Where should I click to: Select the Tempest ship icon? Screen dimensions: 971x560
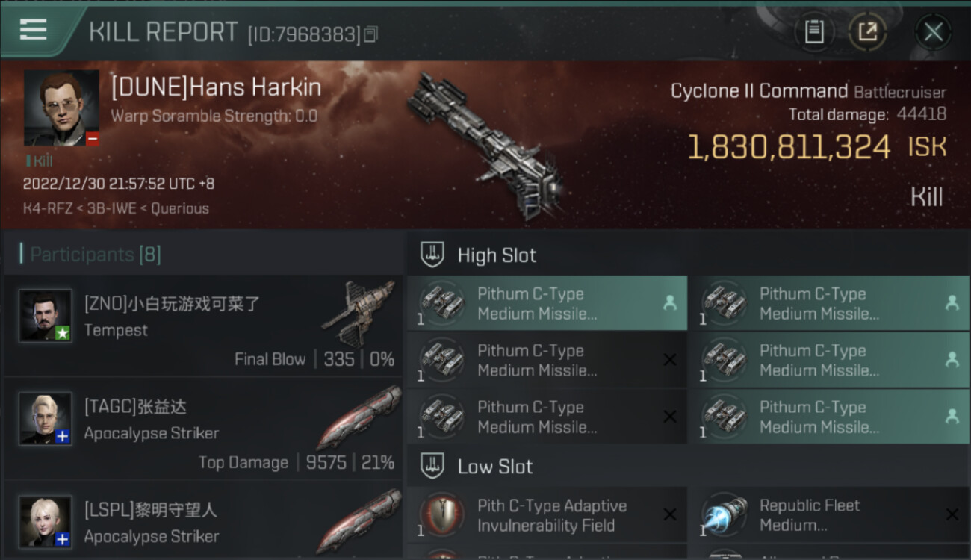(x=357, y=313)
